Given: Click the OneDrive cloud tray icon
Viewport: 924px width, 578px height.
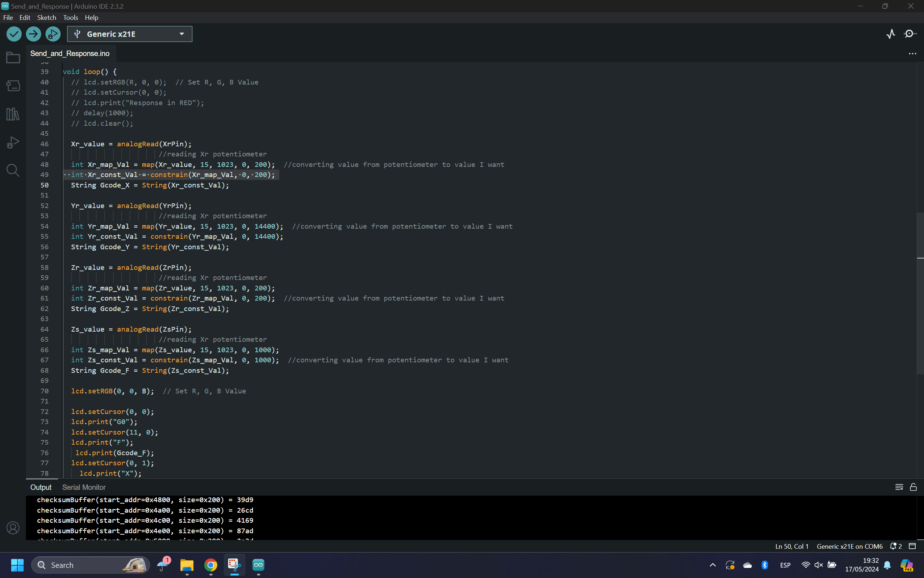Looking at the screenshot, I should (x=747, y=565).
